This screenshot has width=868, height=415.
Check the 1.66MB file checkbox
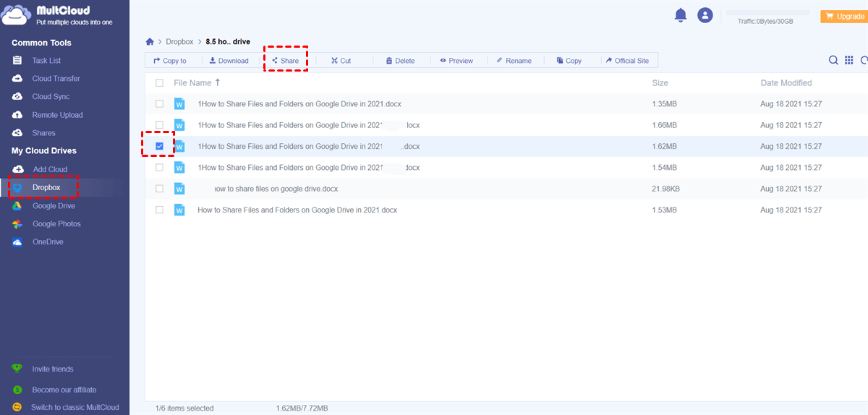pyautogui.click(x=159, y=125)
